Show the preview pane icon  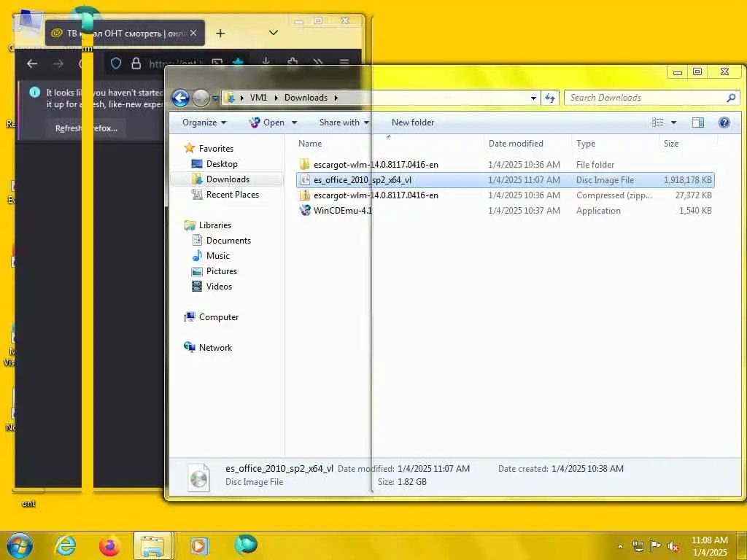697,122
